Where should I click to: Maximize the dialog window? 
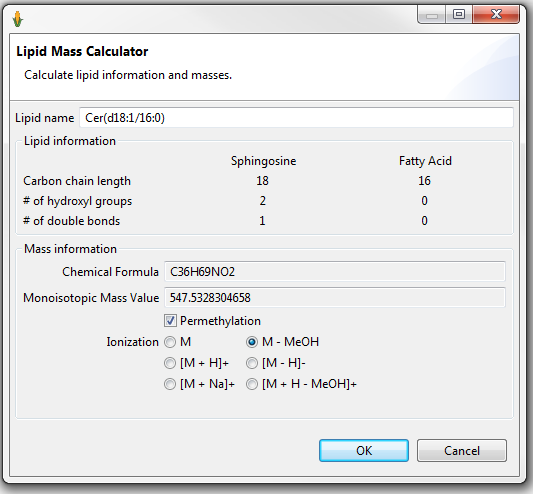click(x=459, y=15)
